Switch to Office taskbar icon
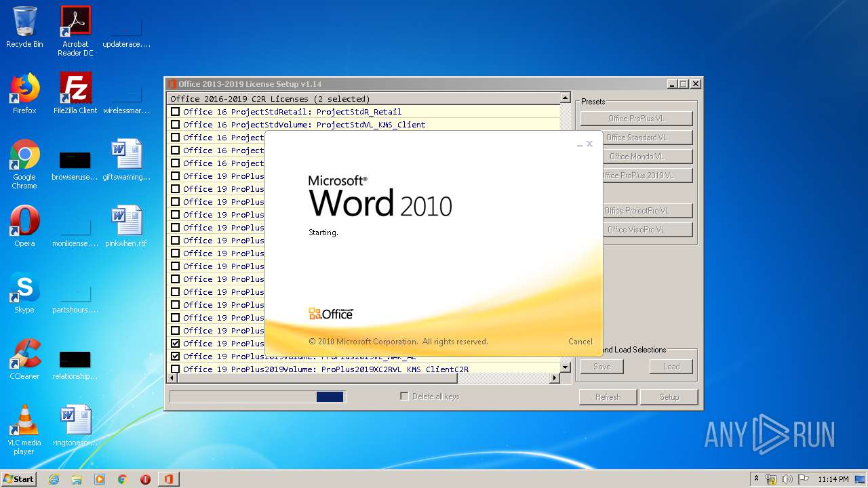 (168, 479)
